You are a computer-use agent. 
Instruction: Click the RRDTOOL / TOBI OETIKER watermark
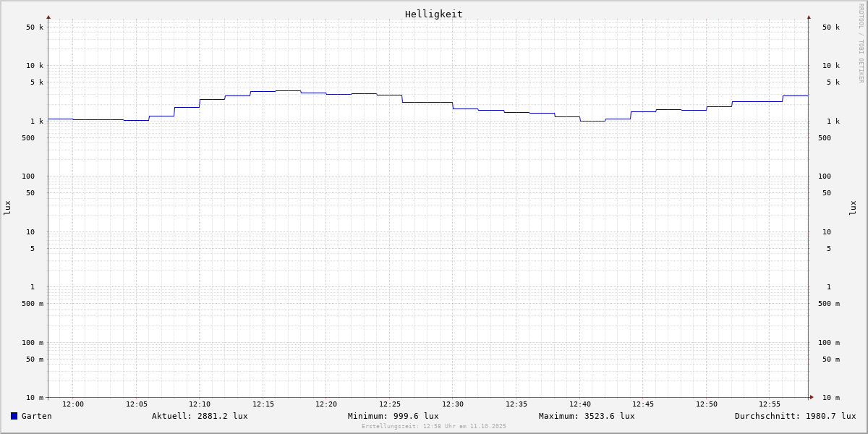tap(861, 43)
